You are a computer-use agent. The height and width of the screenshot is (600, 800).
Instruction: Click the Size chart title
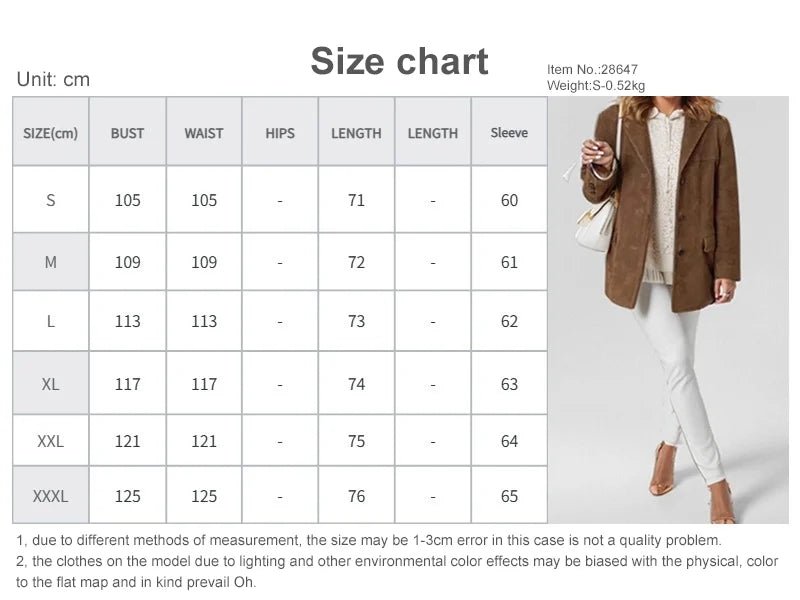(x=399, y=61)
